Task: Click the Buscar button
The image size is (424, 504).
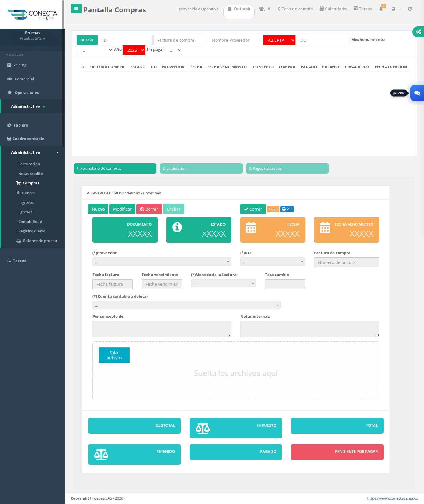Action: click(87, 40)
